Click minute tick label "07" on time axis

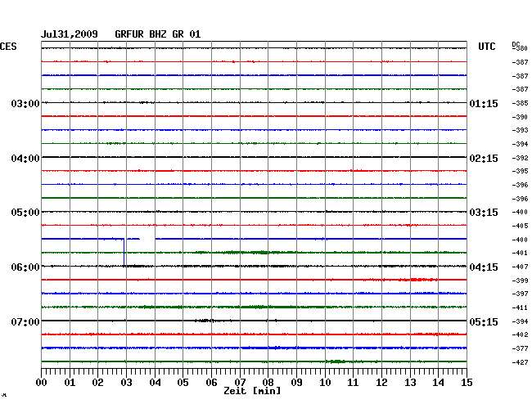click(x=240, y=383)
